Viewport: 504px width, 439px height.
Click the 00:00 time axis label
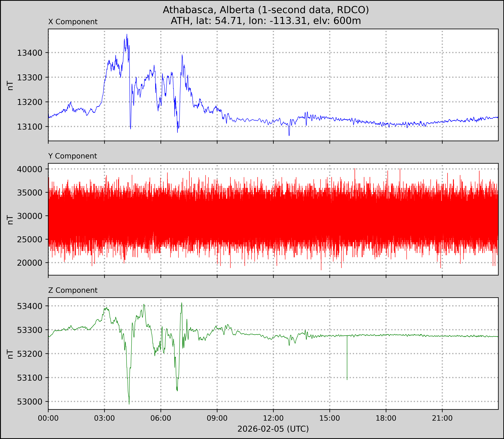48,418
